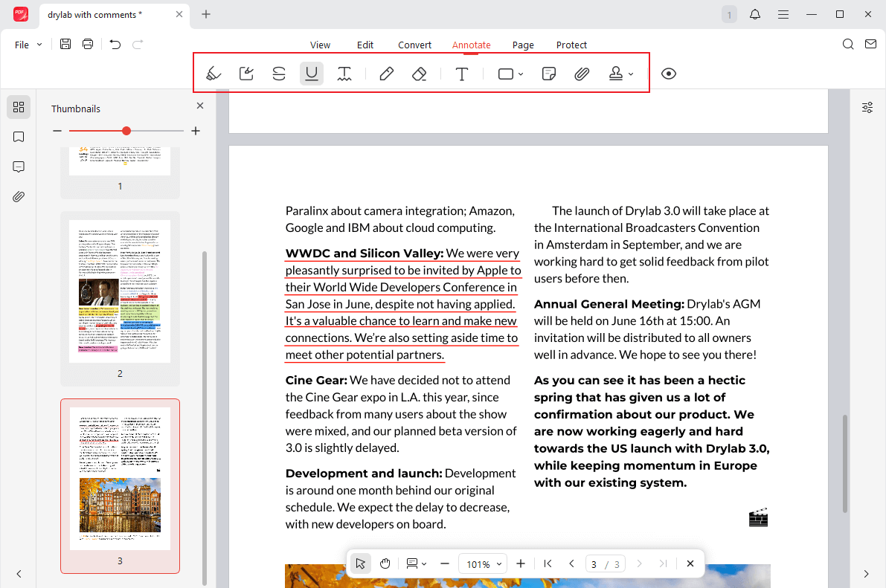Toggle the Underline annotation tool off
This screenshot has height=588, width=886.
pyautogui.click(x=311, y=73)
